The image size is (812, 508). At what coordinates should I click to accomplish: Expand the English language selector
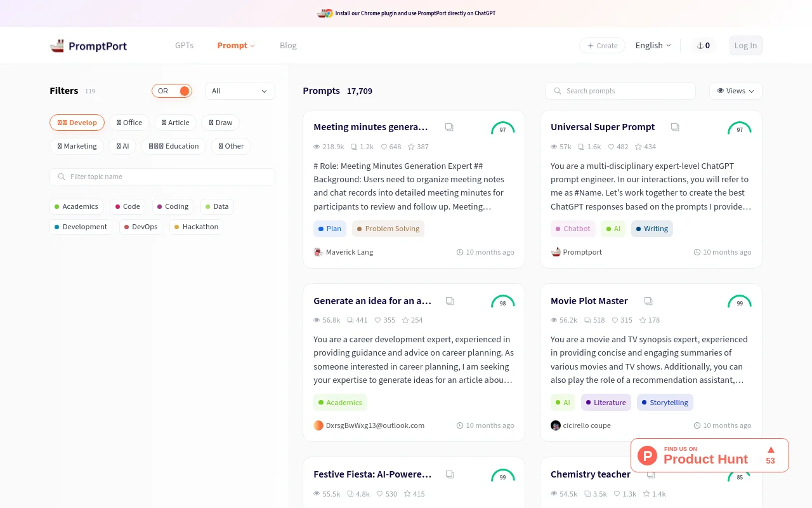[x=653, y=46]
